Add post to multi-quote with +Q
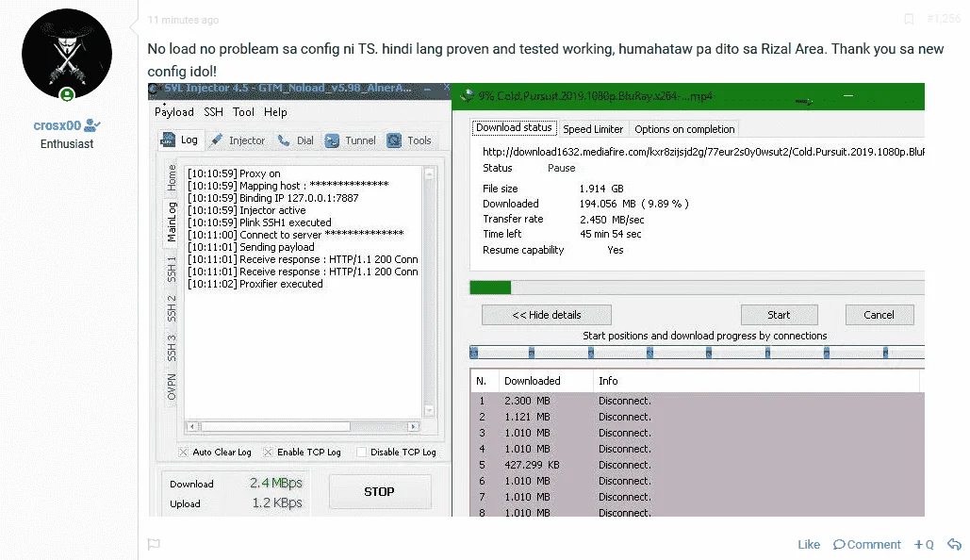This screenshot has width=970, height=560. (924, 545)
